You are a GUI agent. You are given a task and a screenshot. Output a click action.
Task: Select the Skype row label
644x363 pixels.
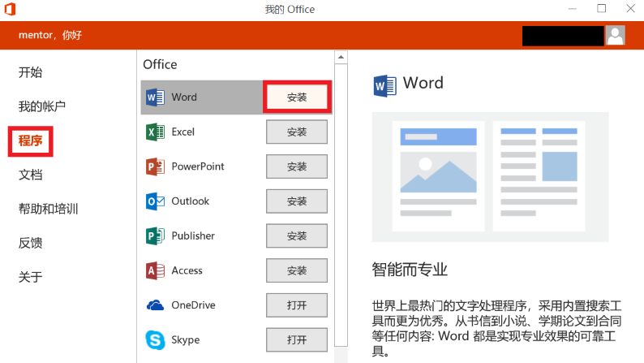coord(186,340)
